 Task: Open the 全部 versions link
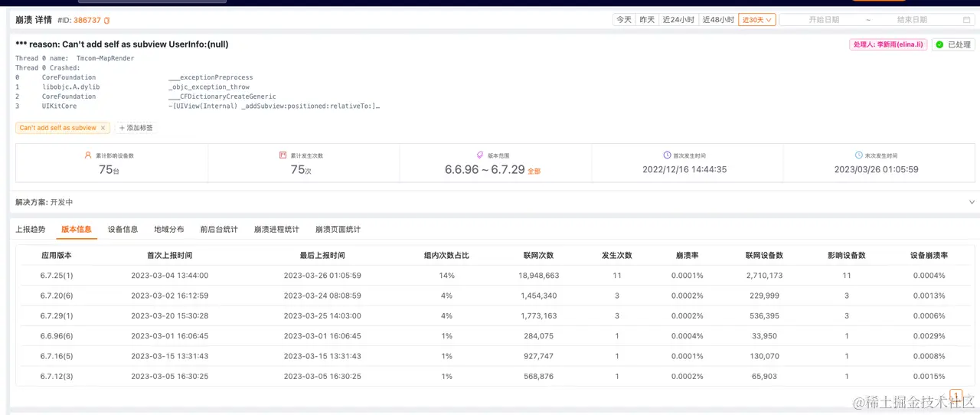(534, 172)
